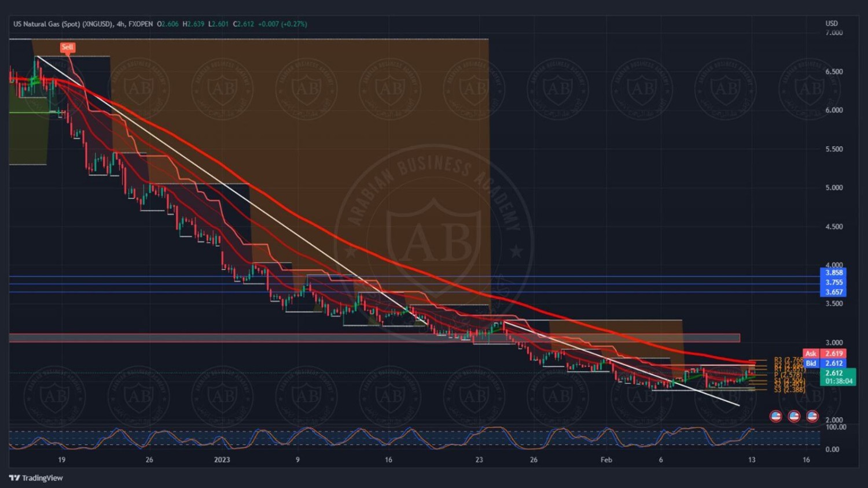Click the R3 (2.768) pivot label
868x488 pixels.
(789, 360)
